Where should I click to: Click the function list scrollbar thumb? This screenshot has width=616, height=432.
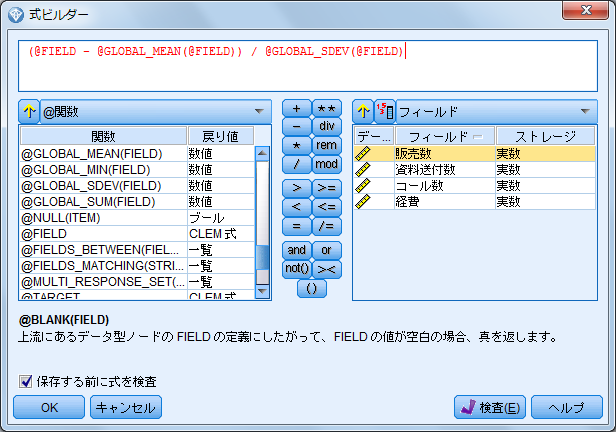(262, 257)
